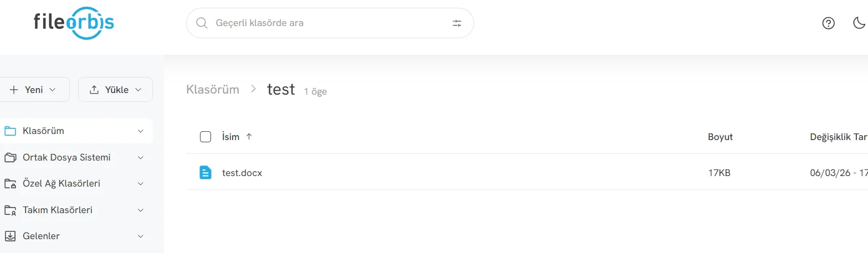868x253 pixels.
Task: Click the Takım Klasörleri folder icon
Action: coord(10,210)
